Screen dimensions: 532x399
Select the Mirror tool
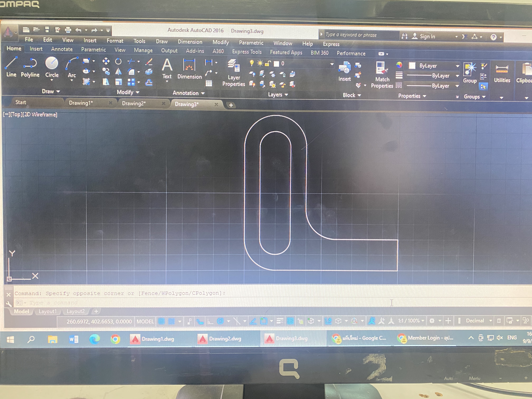(118, 72)
